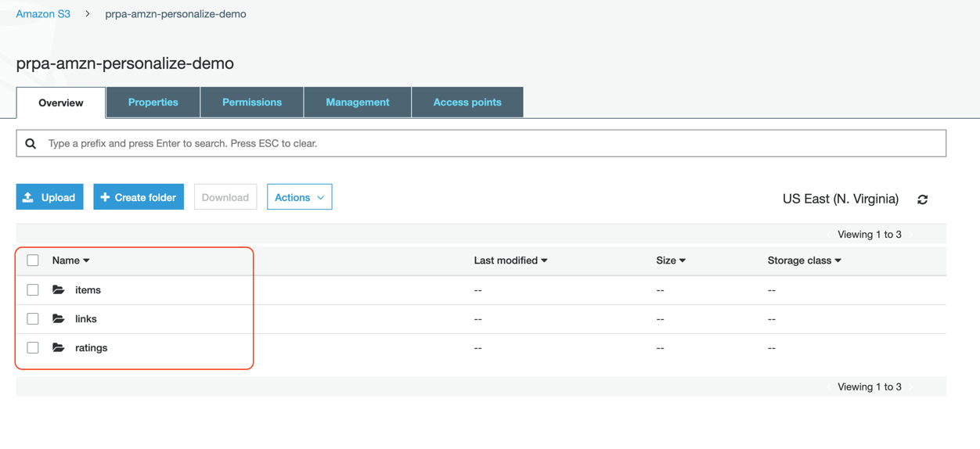Switch to the Permissions tab
This screenshot has width=980, height=449.
click(252, 102)
